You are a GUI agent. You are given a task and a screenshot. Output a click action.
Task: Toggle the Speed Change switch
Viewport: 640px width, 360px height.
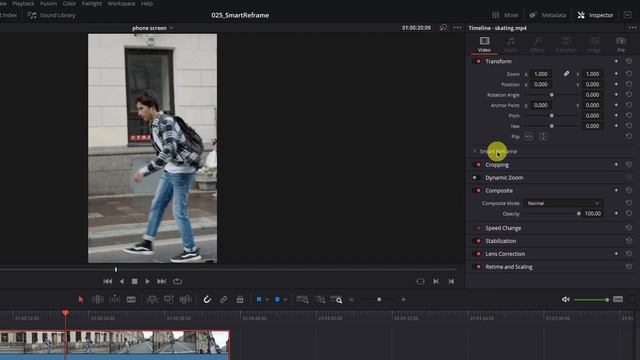coord(477,228)
